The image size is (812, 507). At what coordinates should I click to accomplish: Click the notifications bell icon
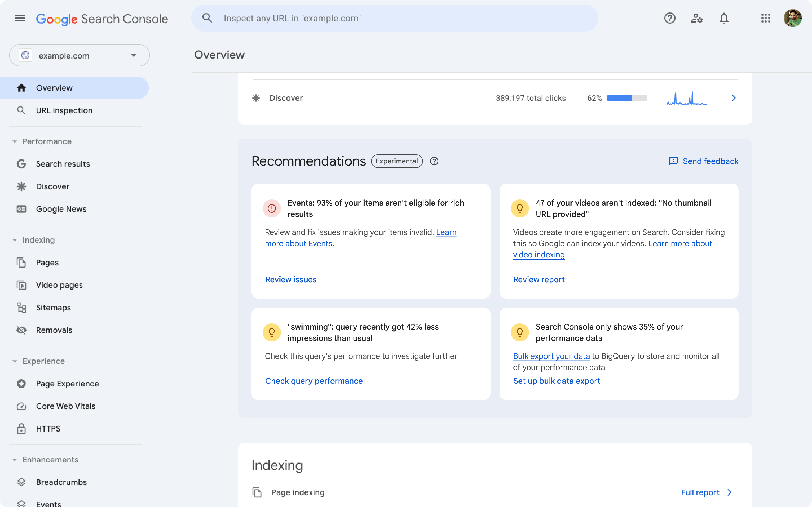724,17
